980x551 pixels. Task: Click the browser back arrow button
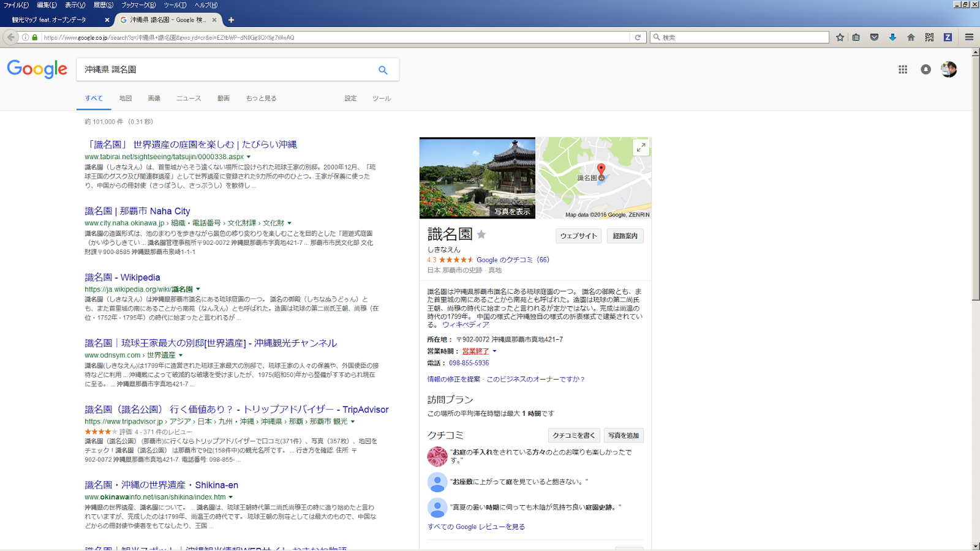click(x=10, y=37)
